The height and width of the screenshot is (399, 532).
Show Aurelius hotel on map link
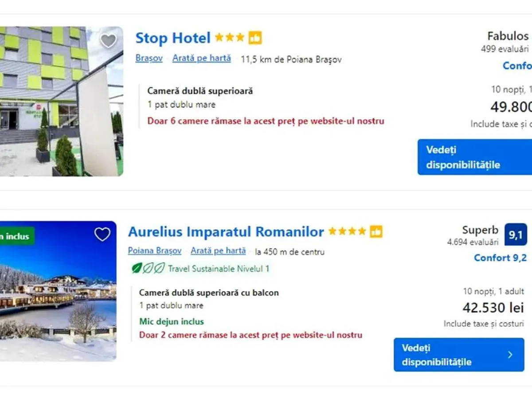(218, 251)
